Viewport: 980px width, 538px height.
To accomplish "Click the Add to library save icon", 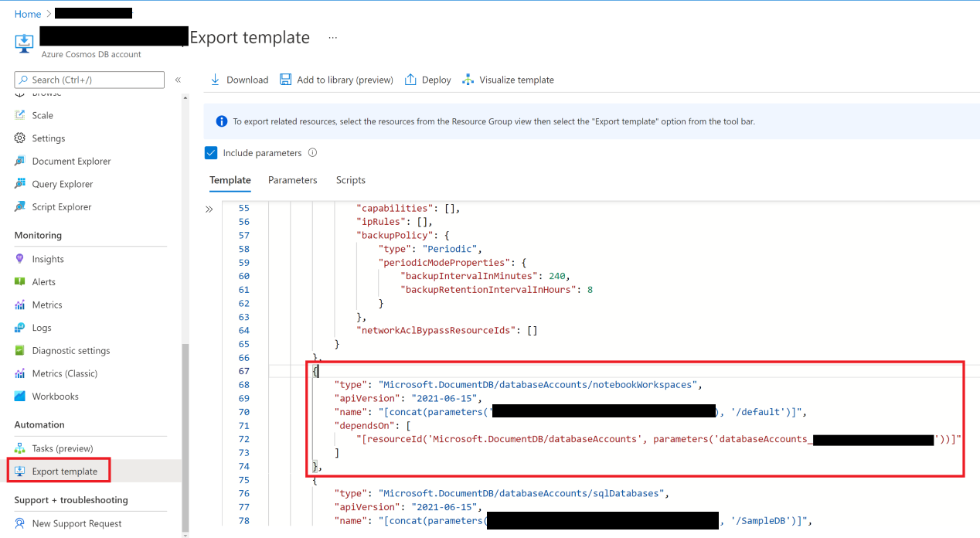I will click(285, 80).
